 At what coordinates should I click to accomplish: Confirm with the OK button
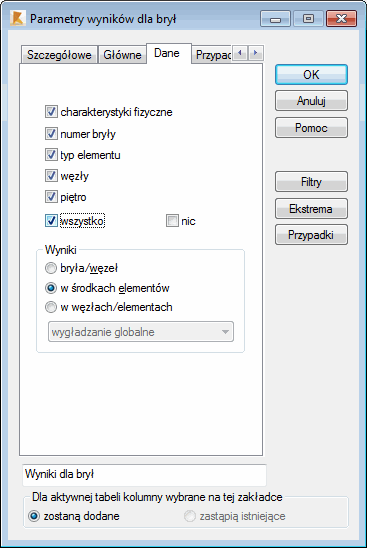pyautogui.click(x=311, y=74)
